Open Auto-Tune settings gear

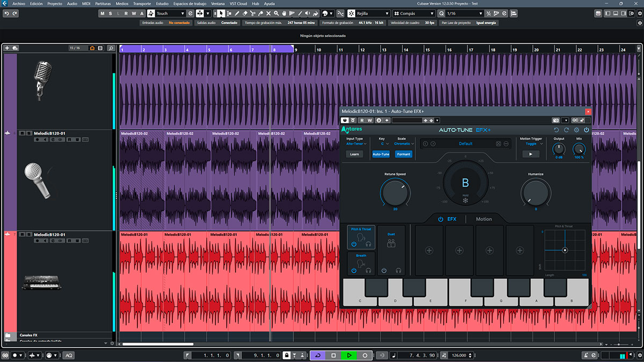(576, 130)
